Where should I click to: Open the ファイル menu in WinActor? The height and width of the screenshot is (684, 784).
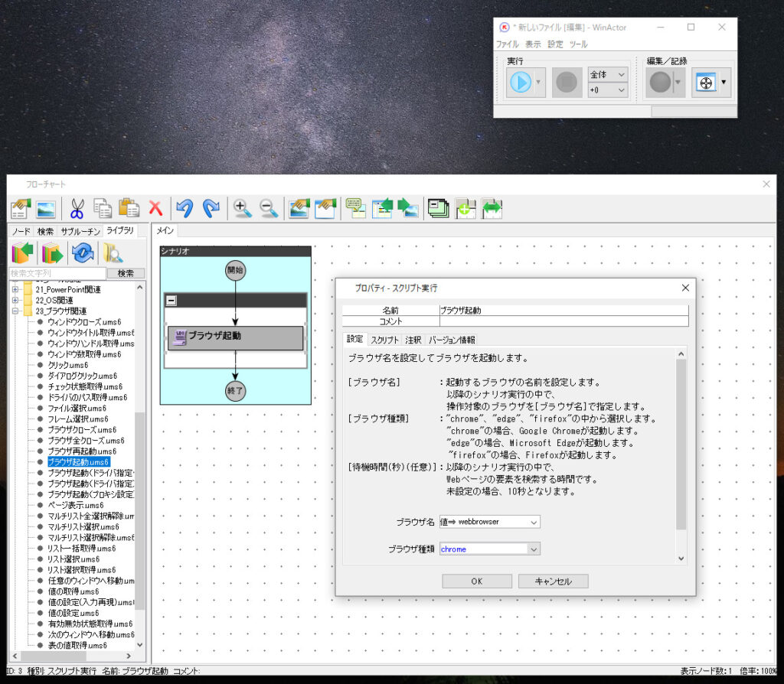click(x=507, y=44)
